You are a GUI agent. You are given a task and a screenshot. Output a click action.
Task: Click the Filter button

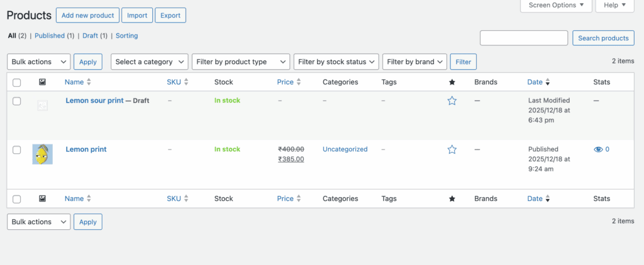coord(464,62)
